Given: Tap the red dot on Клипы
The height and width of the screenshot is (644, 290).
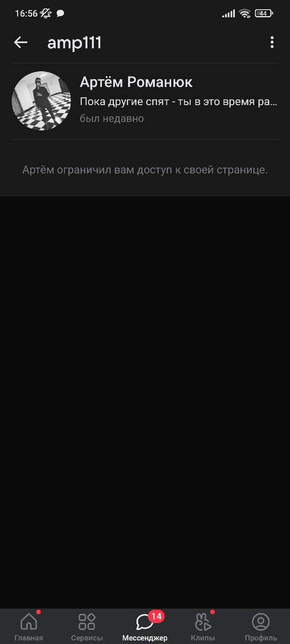Looking at the screenshot, I should [x=212, y=612].
